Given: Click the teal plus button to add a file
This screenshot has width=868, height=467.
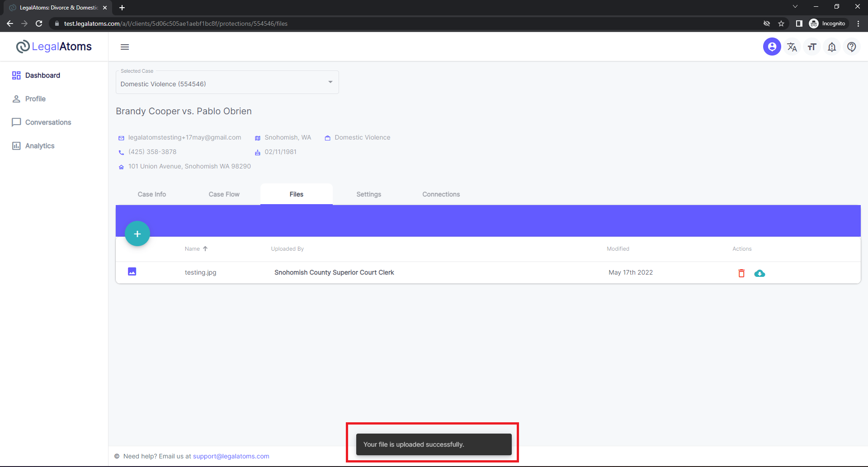Looking at the screenshot, I should click(137, 233).
